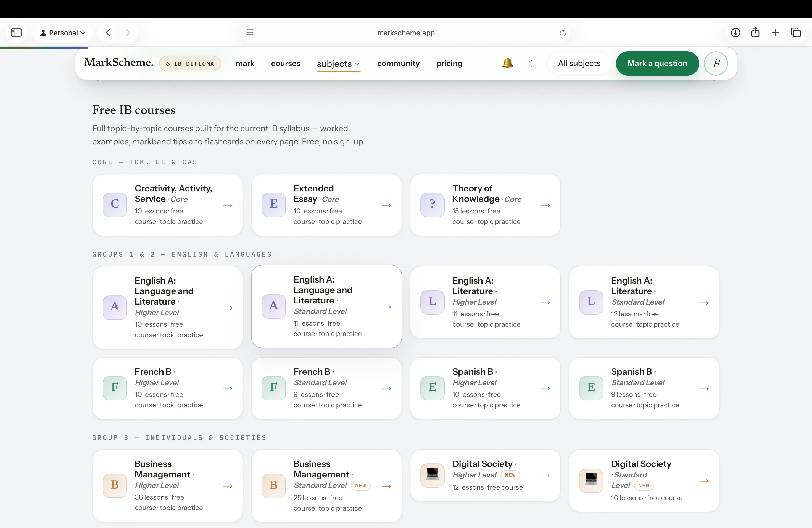Screen dimensions: 812x528
Task: Open Theory of Knowledge course
Action: tap(485, 205)
